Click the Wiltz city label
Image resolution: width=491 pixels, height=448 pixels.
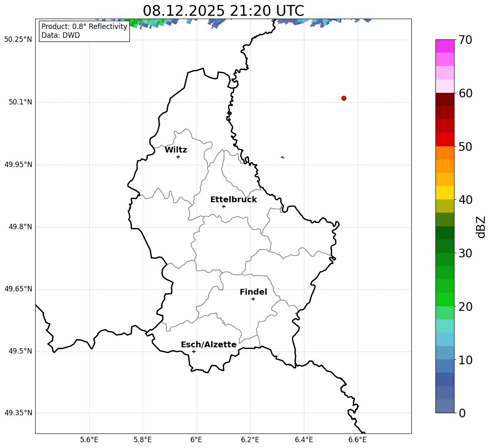coord(176,150)
